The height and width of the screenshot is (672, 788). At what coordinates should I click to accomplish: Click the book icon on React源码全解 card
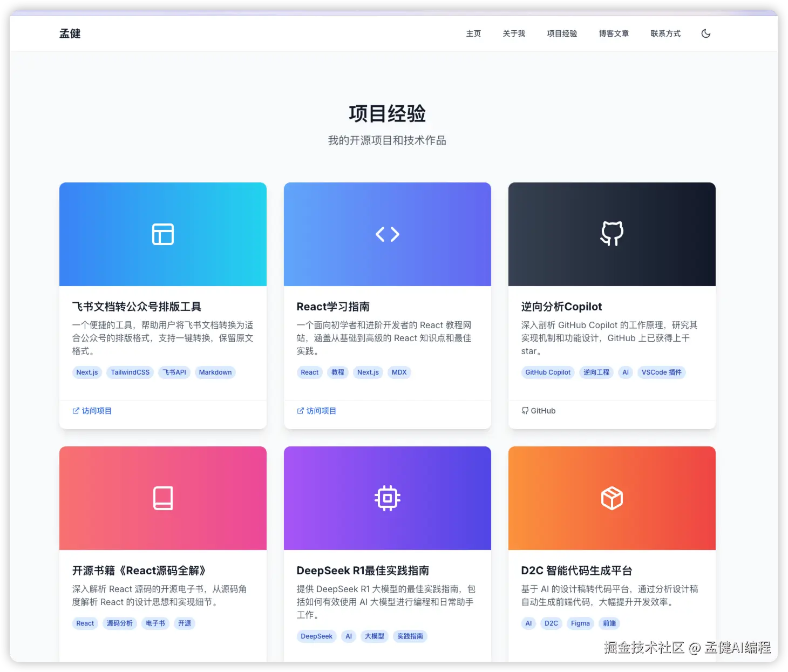click(163, 498)
